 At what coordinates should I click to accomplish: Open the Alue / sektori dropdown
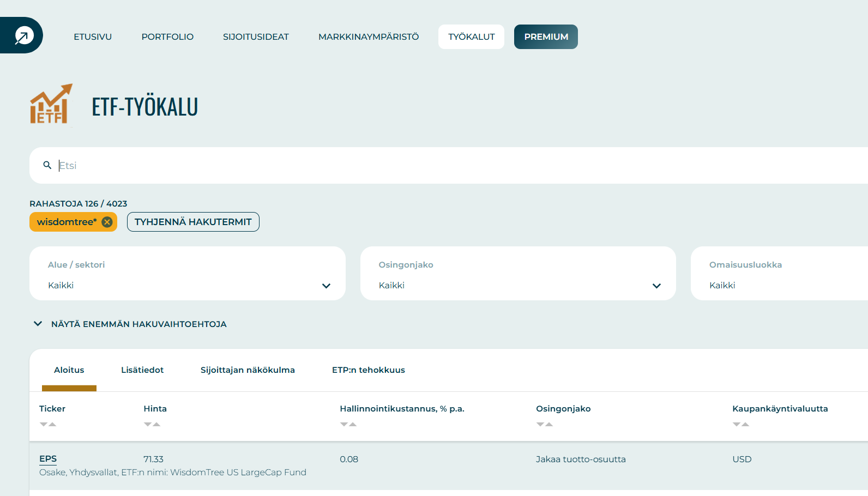(x=187, y=274)
